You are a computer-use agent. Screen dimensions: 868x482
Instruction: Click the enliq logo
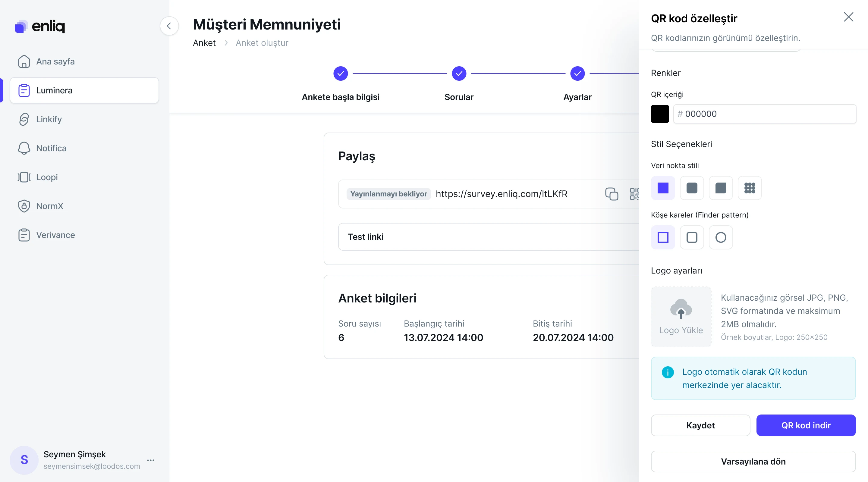click(x=40, y=26)
